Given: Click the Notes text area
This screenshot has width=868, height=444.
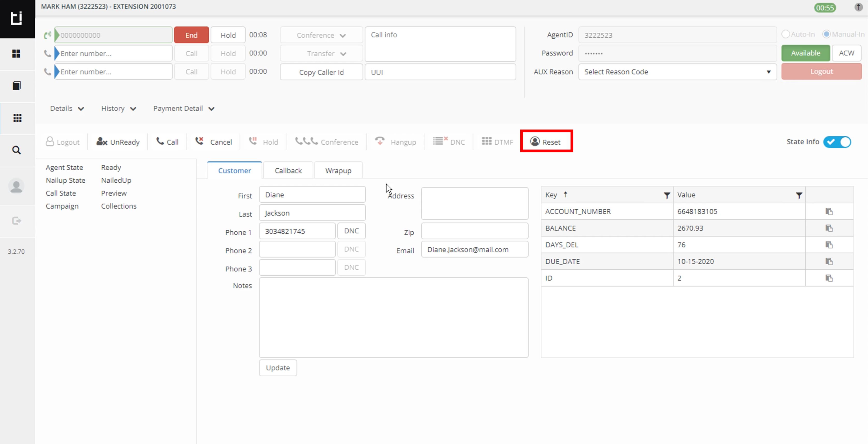Looking at the screenshot, I should click(394, 318).
